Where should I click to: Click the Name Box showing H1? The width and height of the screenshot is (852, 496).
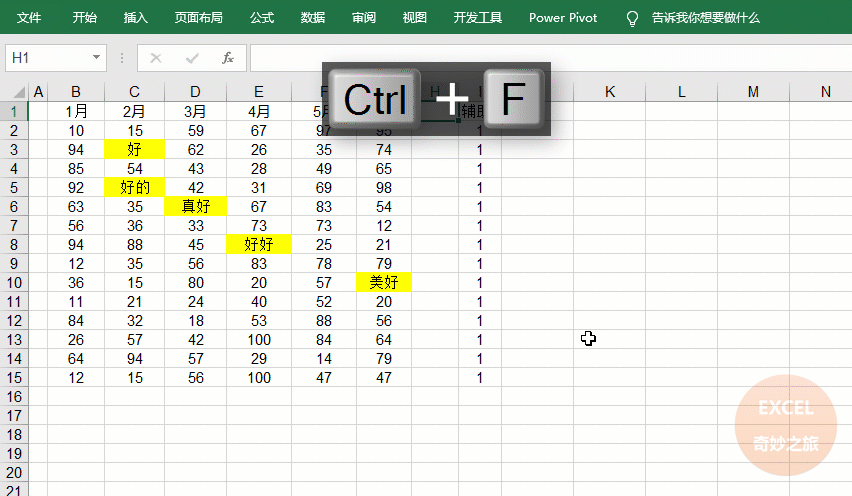[48, 58]
